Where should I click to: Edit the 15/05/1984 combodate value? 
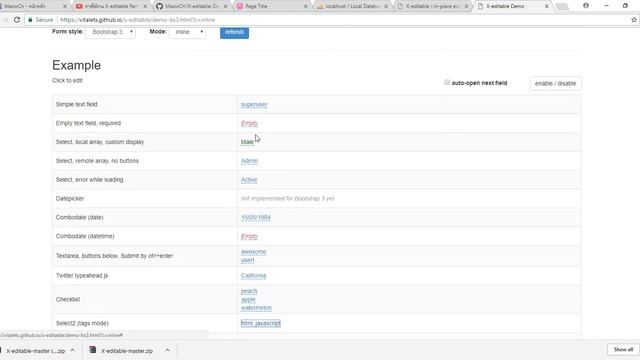256,218
